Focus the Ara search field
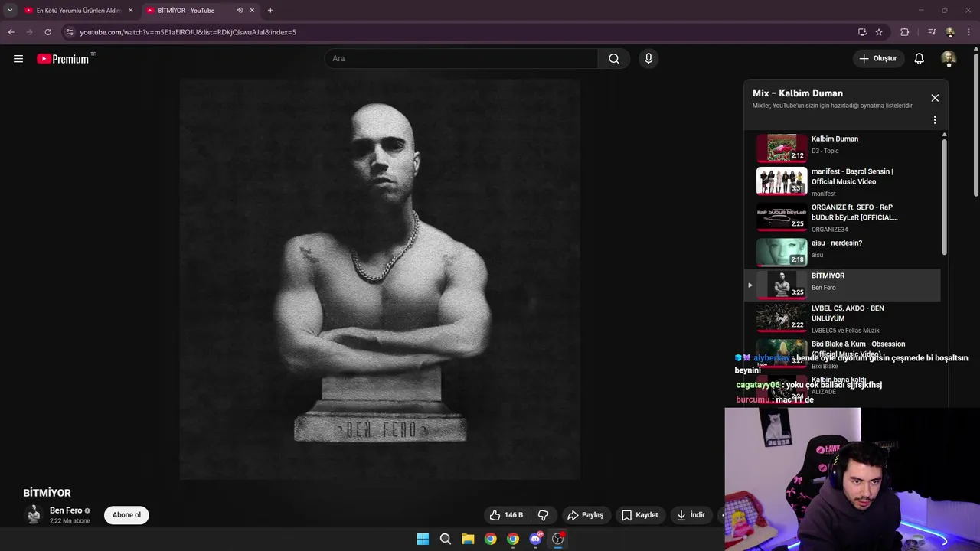Image resolution: width=980 pixels, height=551 pixels. tap(461, 59)
